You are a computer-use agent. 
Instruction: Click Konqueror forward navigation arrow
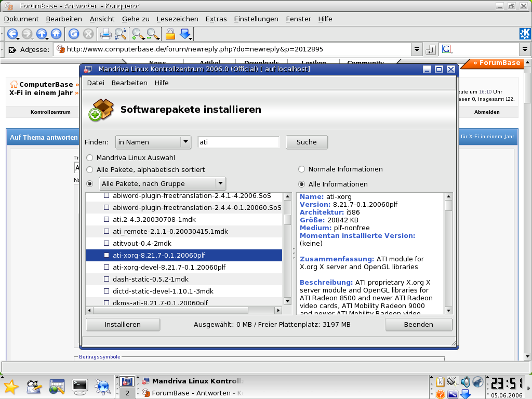pos(27,34)
